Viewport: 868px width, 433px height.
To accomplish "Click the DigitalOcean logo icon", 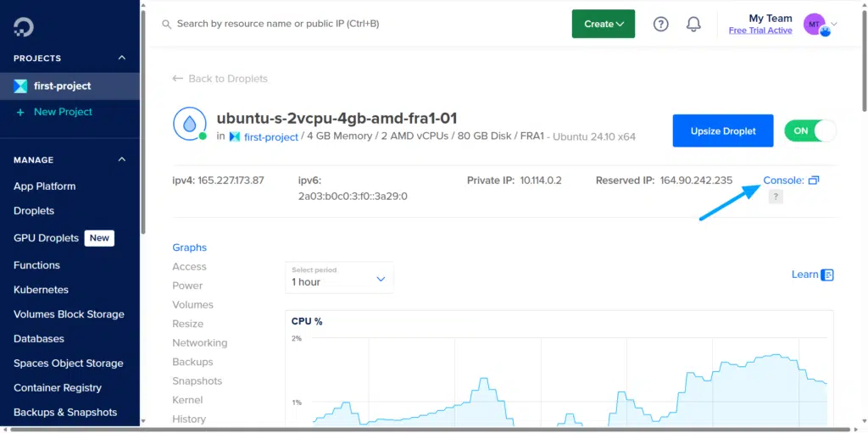I will [24, 26].
